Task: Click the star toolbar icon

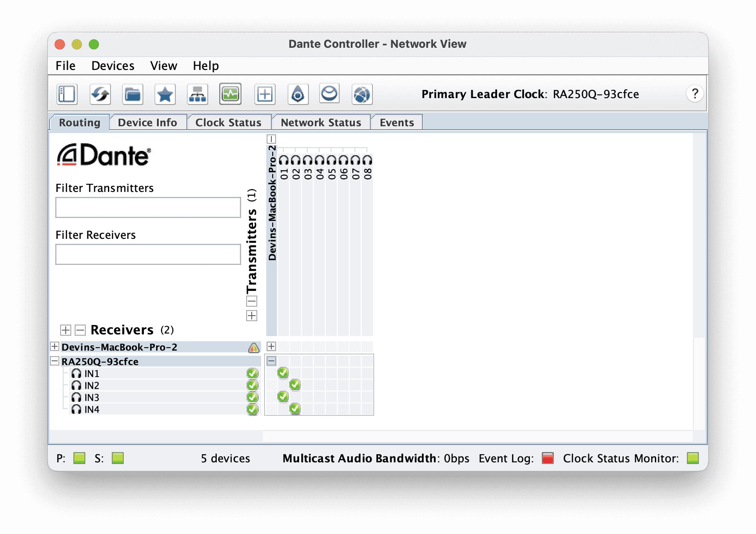Action: click(165, 94)
